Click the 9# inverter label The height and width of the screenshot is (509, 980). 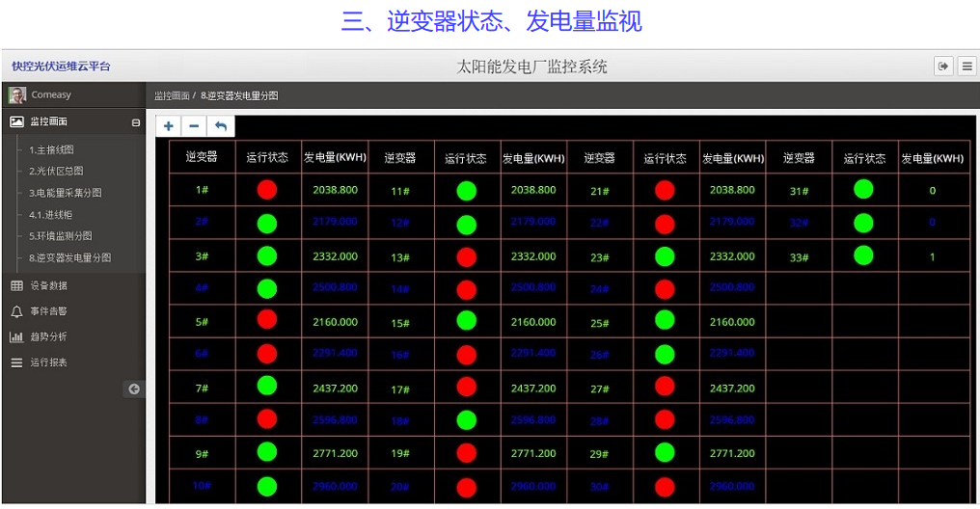202,454
